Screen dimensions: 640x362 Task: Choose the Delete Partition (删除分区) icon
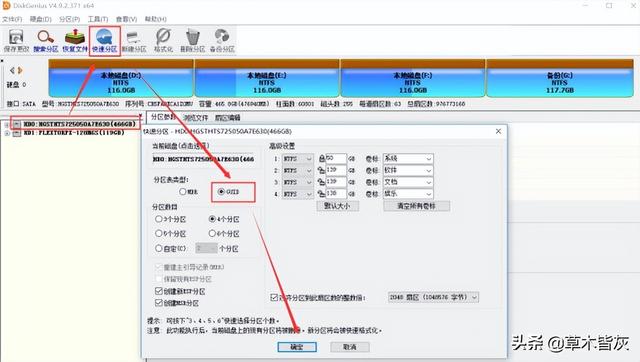click(x=192, y=40)
